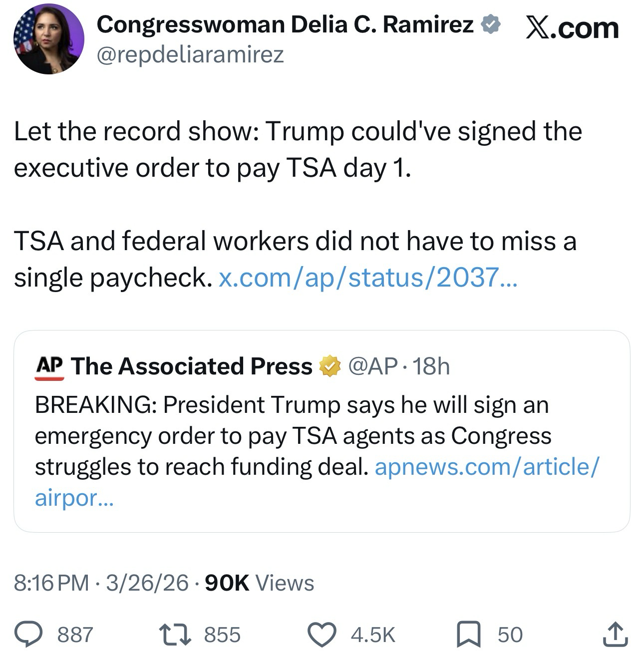This screenshot has height=657, width=644.
Task: Click the 18h quoted tweet time
Action: [x=431, y=366]
